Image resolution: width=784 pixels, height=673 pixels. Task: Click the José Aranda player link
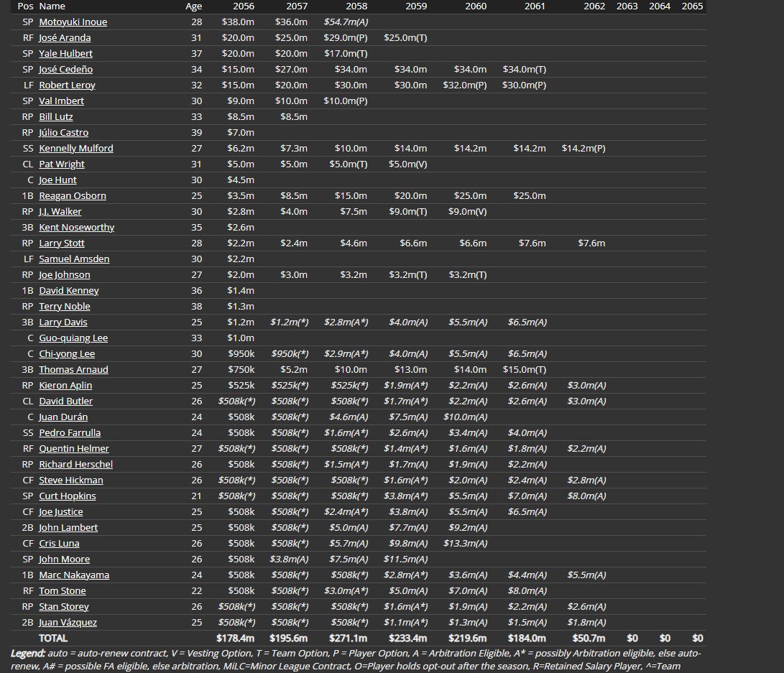65,38
